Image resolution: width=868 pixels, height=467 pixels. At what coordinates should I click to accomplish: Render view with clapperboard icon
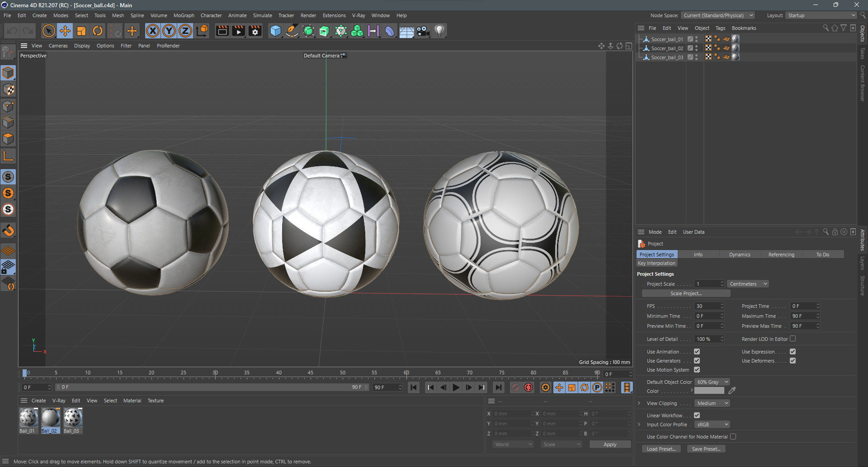[222, 31]
